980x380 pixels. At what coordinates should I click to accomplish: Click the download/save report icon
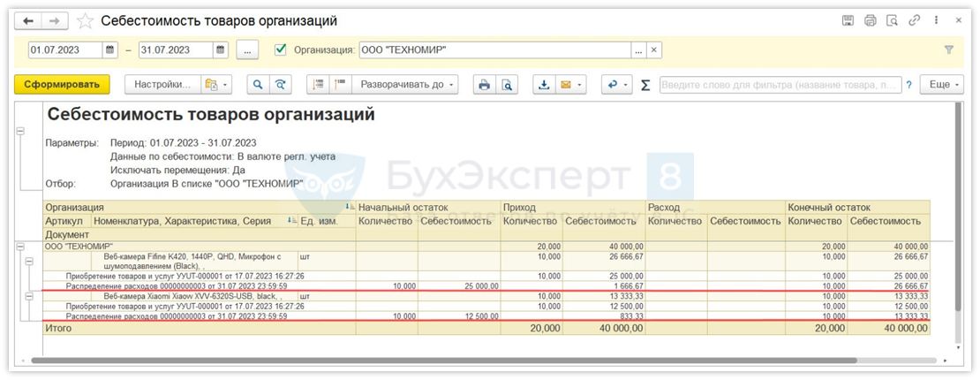pyautogui.click(x=545, y=85)
